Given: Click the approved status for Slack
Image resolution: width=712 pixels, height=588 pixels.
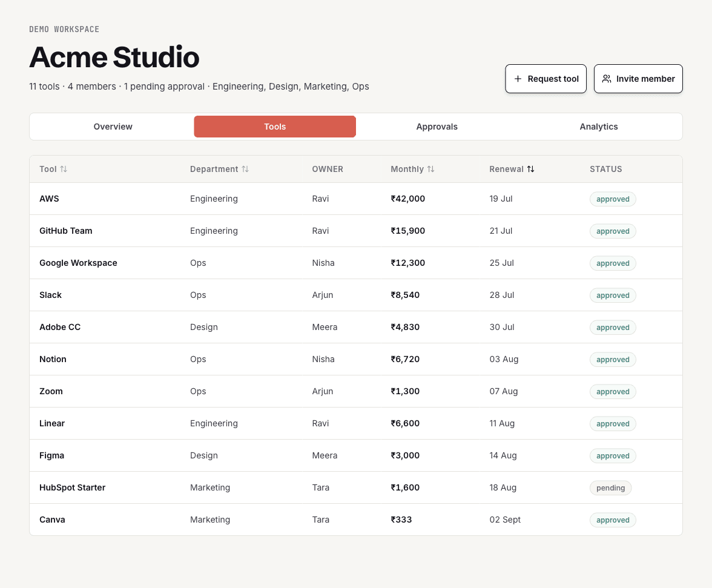Looking at the screenshot, I should click(x=613, y=295).
